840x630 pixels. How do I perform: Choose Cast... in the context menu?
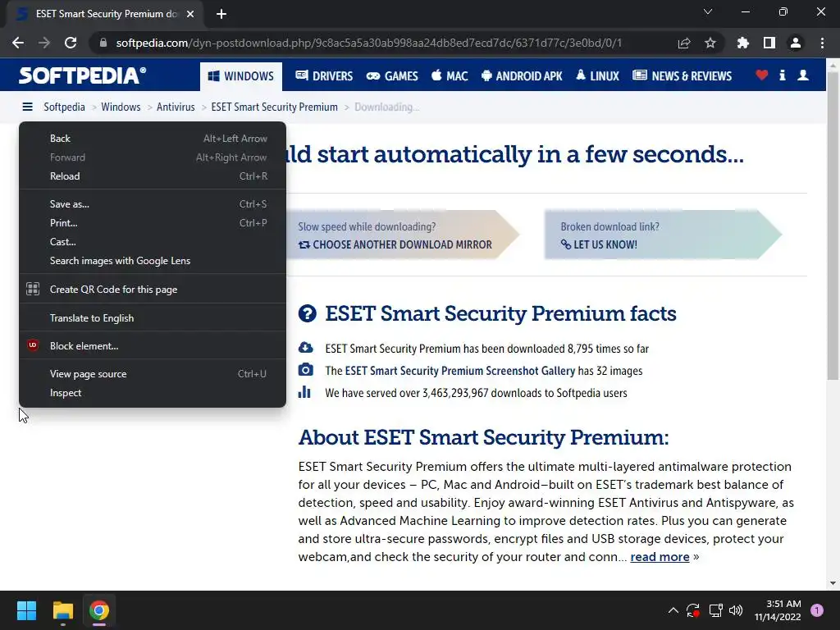[x=152, y=242]
